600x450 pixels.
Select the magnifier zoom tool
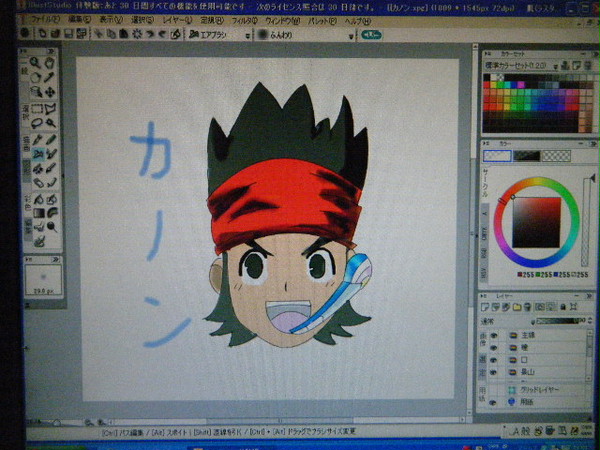pos(35,62)
